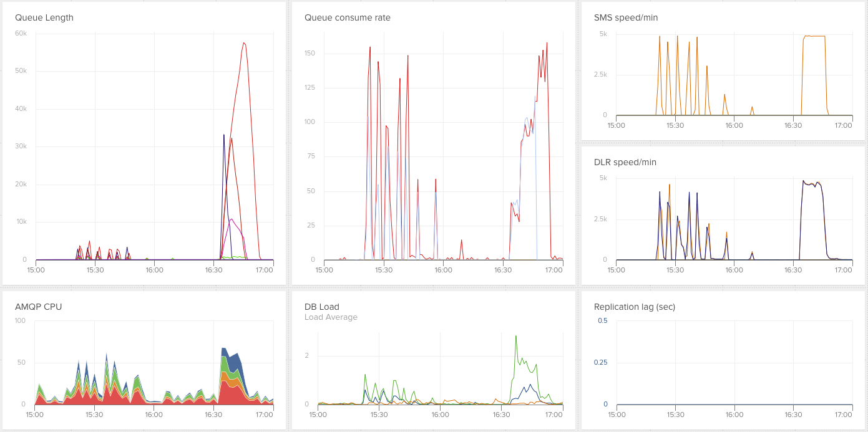The image size is (868, 432).
Task: Click the 50 axis label in AMQP CPU
Action: [x=22, y=362]
